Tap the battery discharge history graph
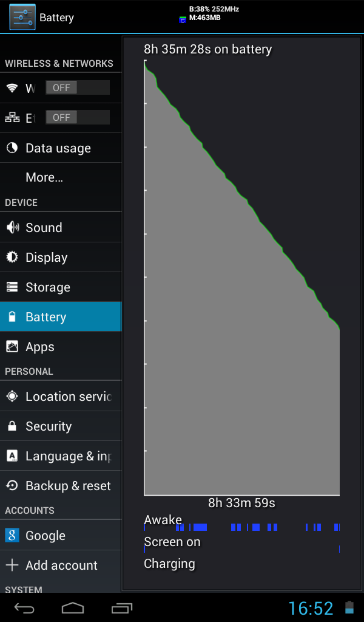 point(241,278)
